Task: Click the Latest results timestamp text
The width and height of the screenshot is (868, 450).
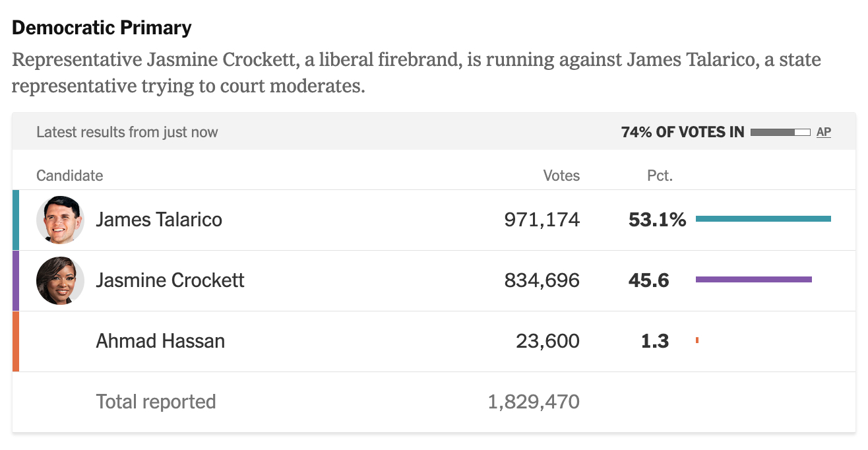Action: tap(127, 132)
